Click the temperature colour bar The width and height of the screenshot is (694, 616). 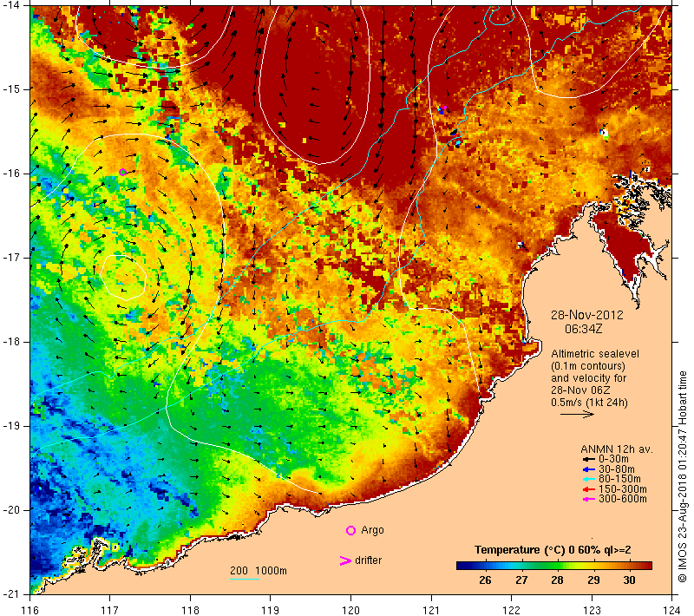[554, 566]
